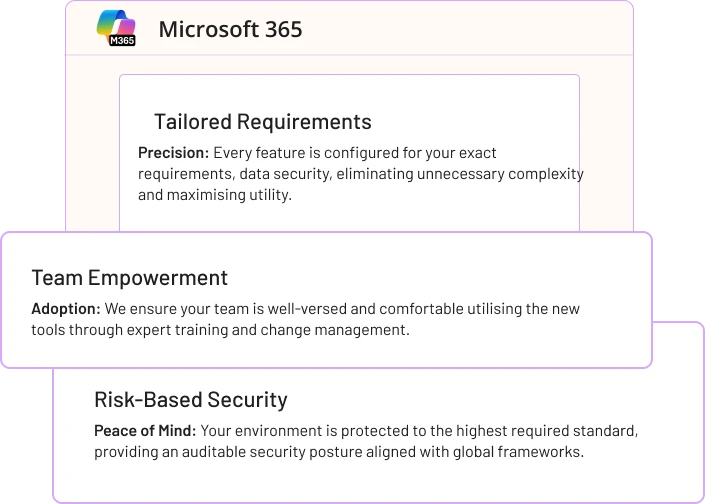
Task: Click the bold Precision label
Action: tap(173, 153)
